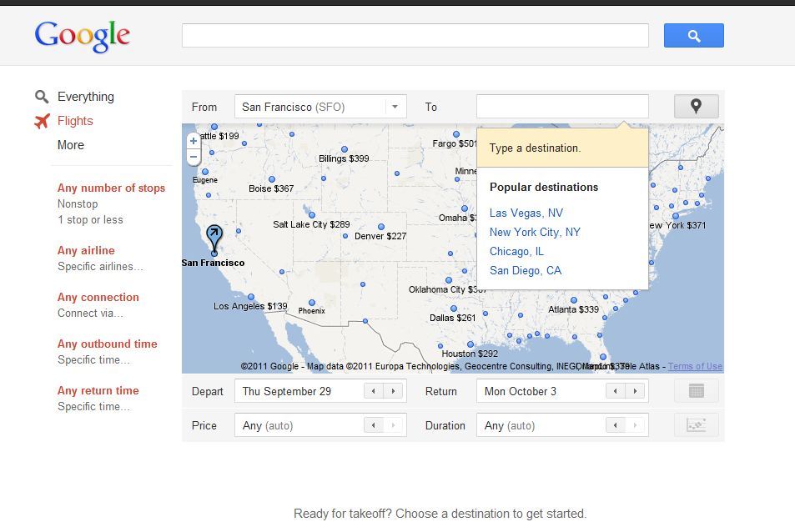Select Any return time filter
The height and width of the screenshot is (532, 795).
[x=98, y=390]
